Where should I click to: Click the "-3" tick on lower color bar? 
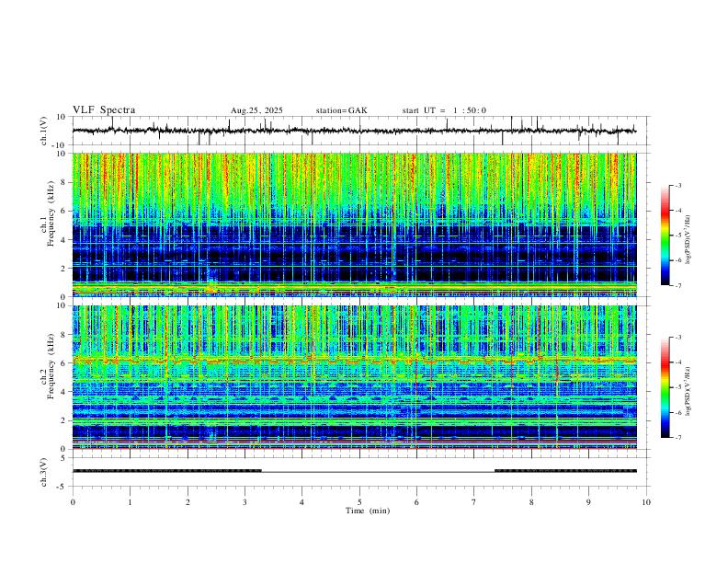pyautogui.click(x=678, y=338)
